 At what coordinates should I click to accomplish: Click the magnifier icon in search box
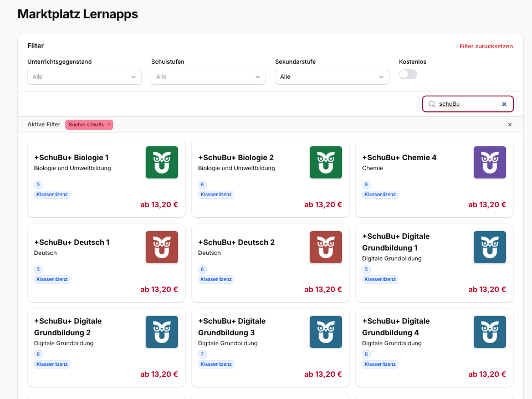coord(432,104)
